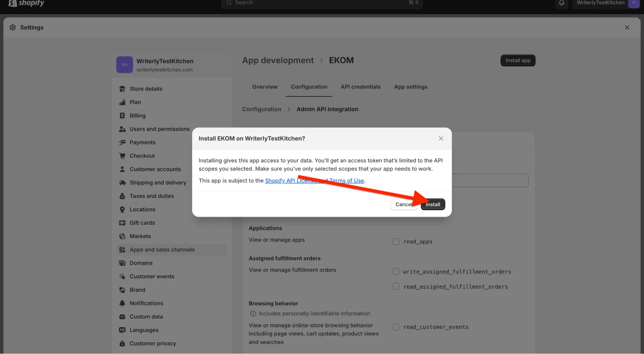
Task: Click the Locations pin icon
Action: (x=122, y=210)
